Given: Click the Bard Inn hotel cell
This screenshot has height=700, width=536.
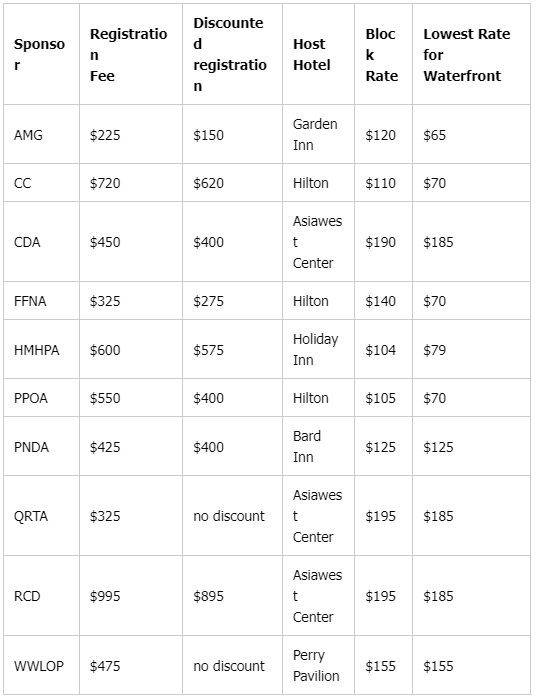Looking at the screenshot, I should 318,446.
